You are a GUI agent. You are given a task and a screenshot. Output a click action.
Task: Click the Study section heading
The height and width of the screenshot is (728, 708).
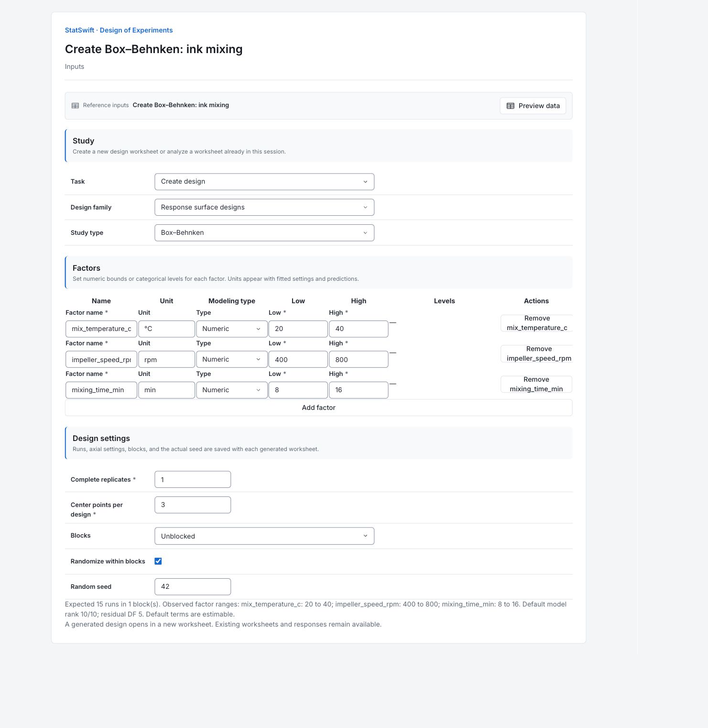84,141
